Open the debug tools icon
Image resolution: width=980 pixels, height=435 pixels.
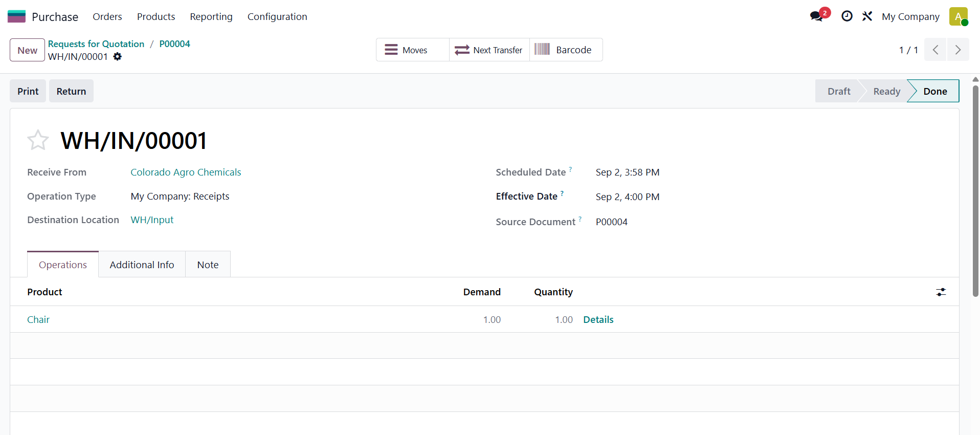point(867,16)
